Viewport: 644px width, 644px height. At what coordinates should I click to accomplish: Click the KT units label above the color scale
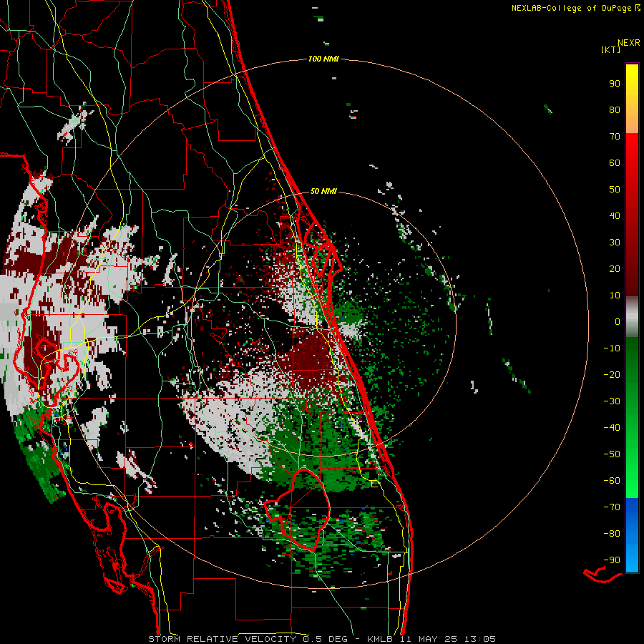(x=610, y=49)
